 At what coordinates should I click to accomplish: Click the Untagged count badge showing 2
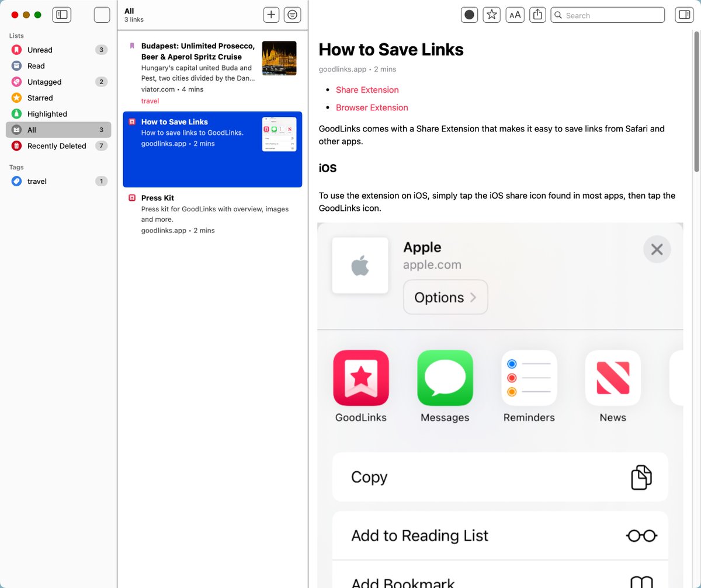click(101, 82)
